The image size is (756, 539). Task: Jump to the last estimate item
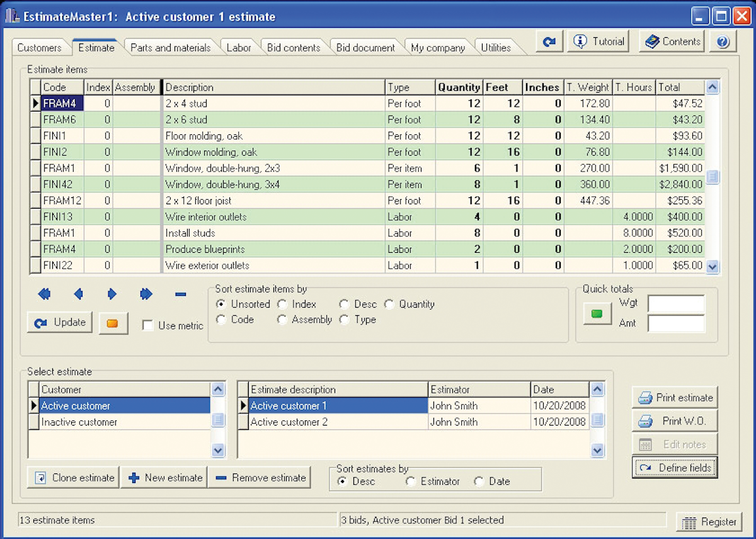click(x=146, y=294)
